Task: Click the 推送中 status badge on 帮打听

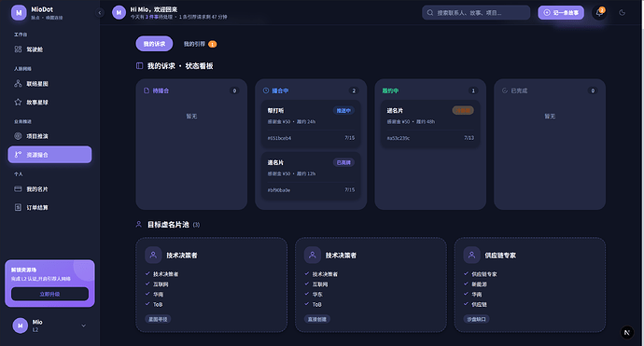Action: click(x=343, y=110)
